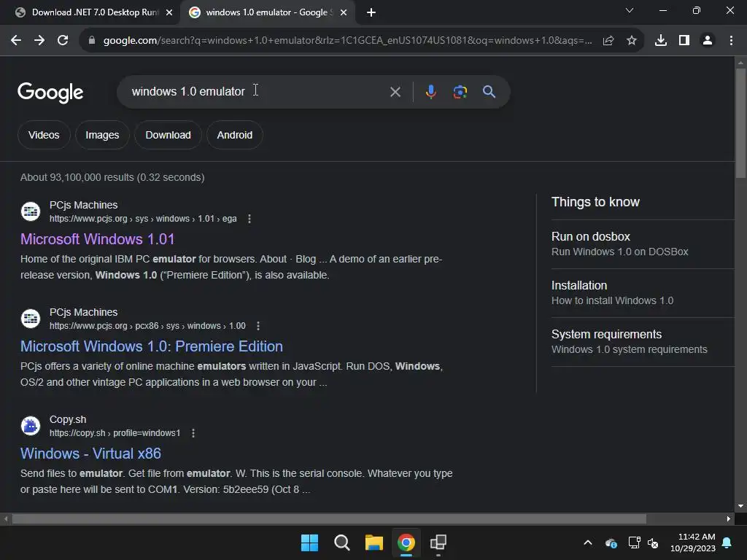Open network display tray icon

pyautogui.click(x=634, y=542)
